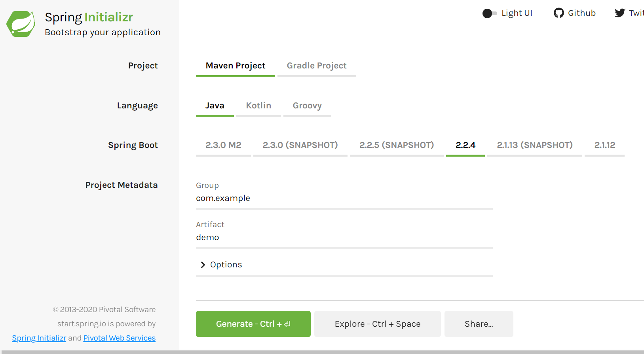Select Spring Boot 2.1.13 (SNAPSHOT)

(x=535, y=146)
